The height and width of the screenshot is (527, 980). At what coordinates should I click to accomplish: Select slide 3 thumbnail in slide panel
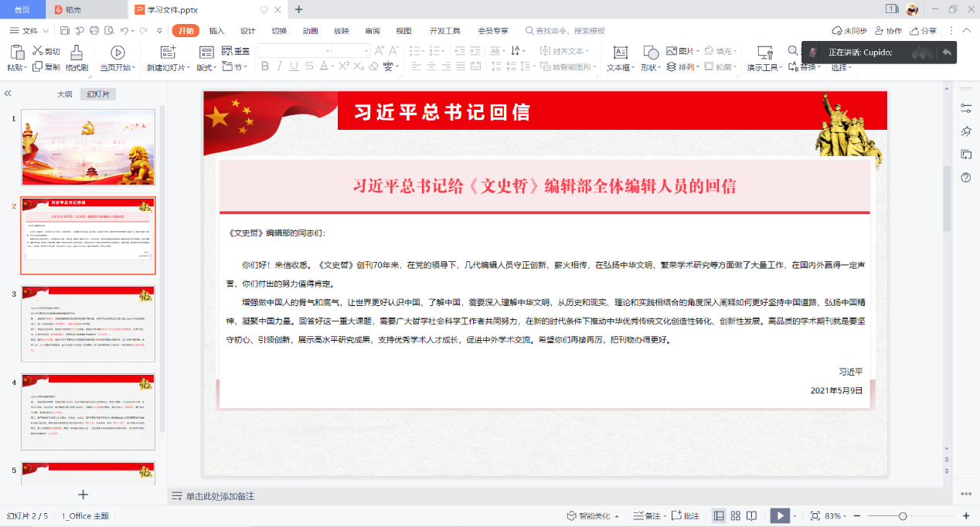88,323
